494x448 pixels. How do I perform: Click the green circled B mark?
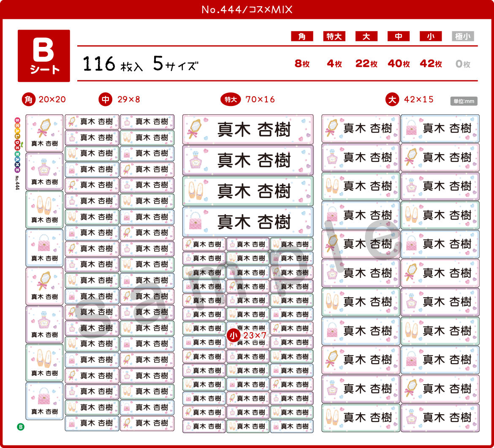tap(21, 427)
